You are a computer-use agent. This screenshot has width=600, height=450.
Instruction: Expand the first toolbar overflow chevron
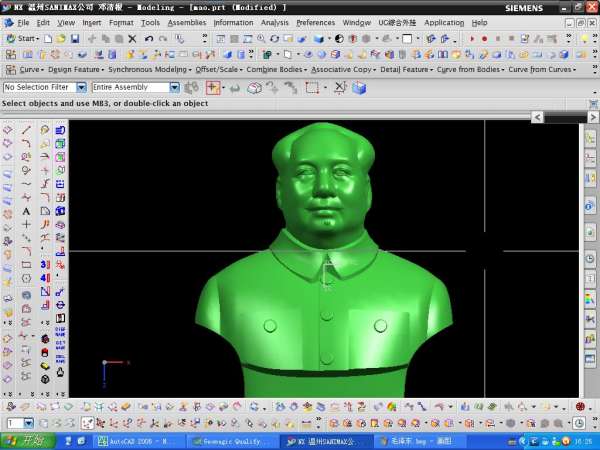pos(205,38)
